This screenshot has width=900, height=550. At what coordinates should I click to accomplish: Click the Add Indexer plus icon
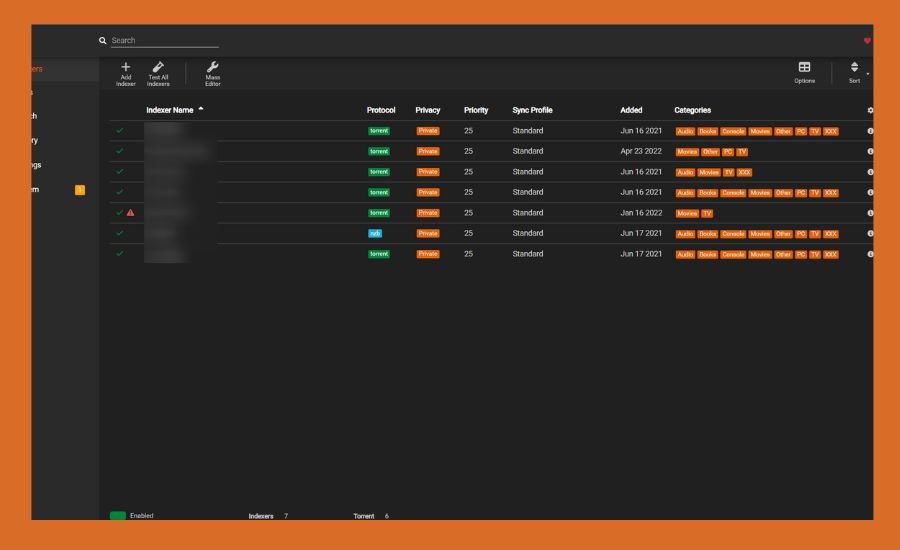[126, 67]
